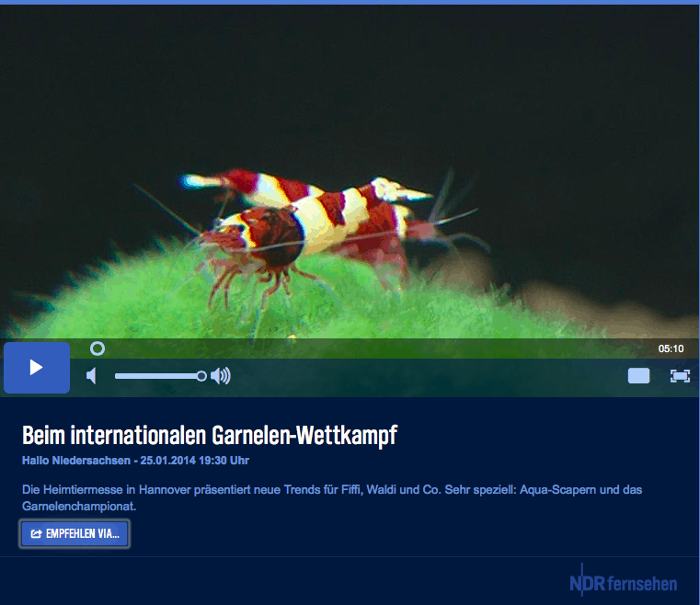Click the NDR fernsehen logo

[x=623, y=582]
